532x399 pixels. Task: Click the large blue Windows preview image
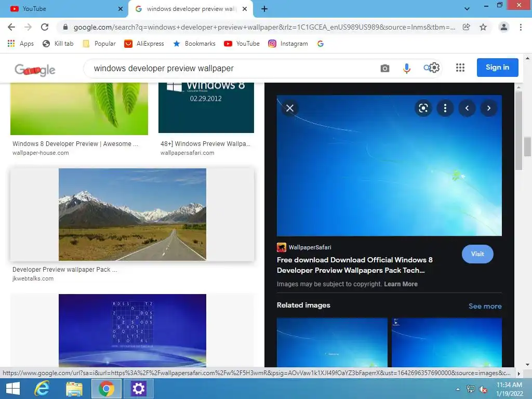pyautogui.click(x=389, y=166)
